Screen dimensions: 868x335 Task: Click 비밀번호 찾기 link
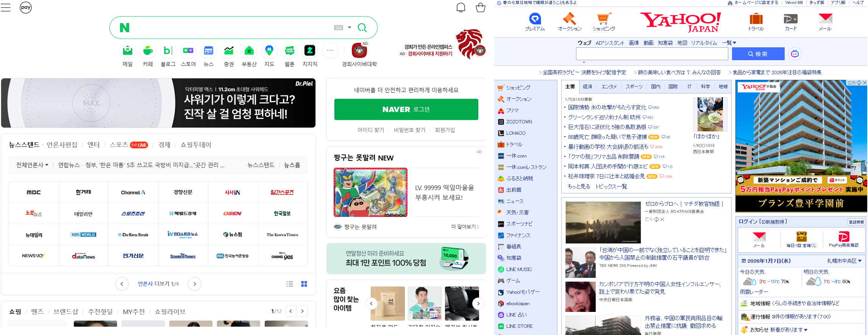(x=410, y=130)
